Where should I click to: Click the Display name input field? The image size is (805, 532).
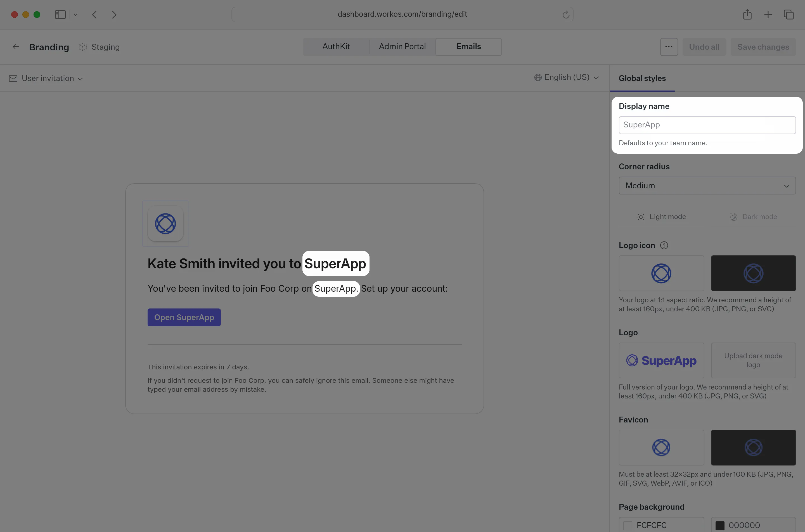pos(707,125)
